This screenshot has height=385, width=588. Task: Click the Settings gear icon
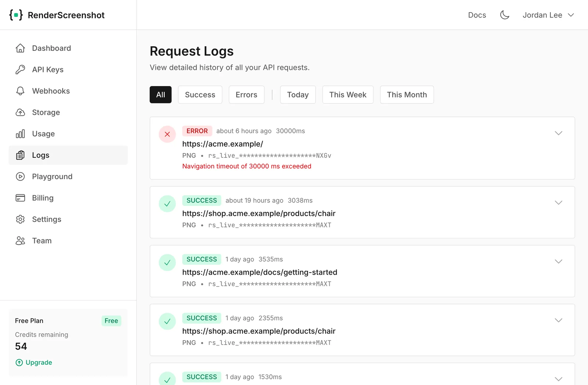click(20, 219)
